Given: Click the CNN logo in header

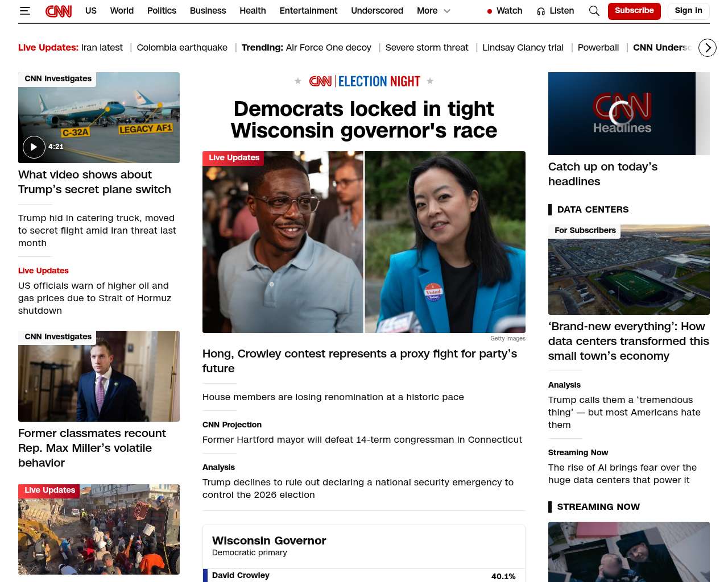Looking at the screenshot, I should click(x=59, y=11).
